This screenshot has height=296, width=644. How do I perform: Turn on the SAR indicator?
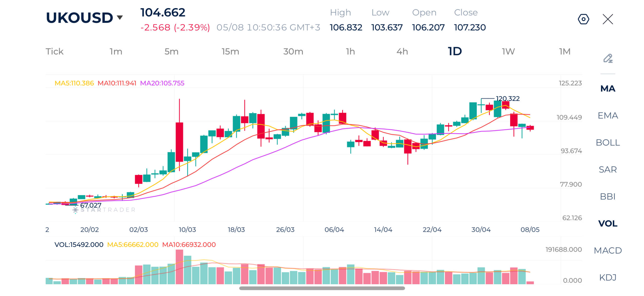[607, 169]
